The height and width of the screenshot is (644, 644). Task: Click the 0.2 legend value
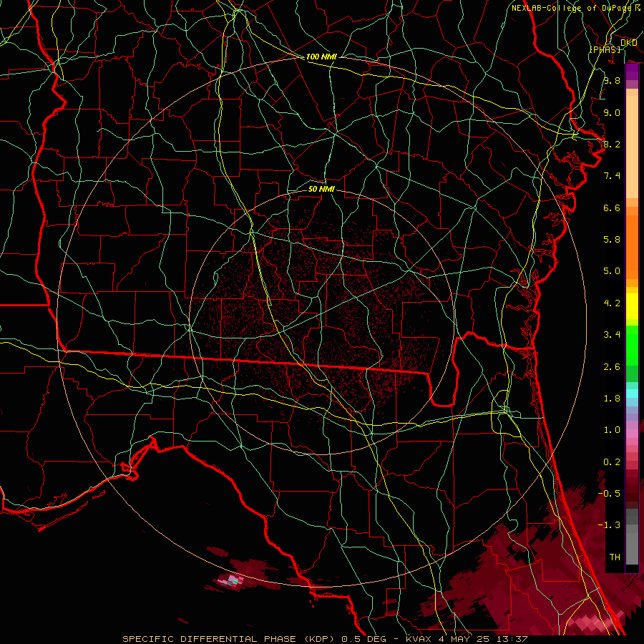tap(612, 462)
